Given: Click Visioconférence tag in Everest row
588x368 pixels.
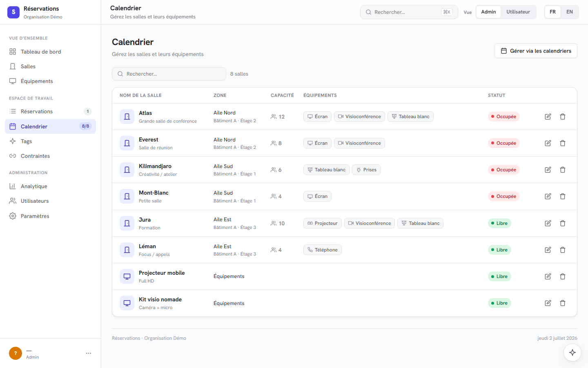Looking at the screenshot, I should [359, 143].
